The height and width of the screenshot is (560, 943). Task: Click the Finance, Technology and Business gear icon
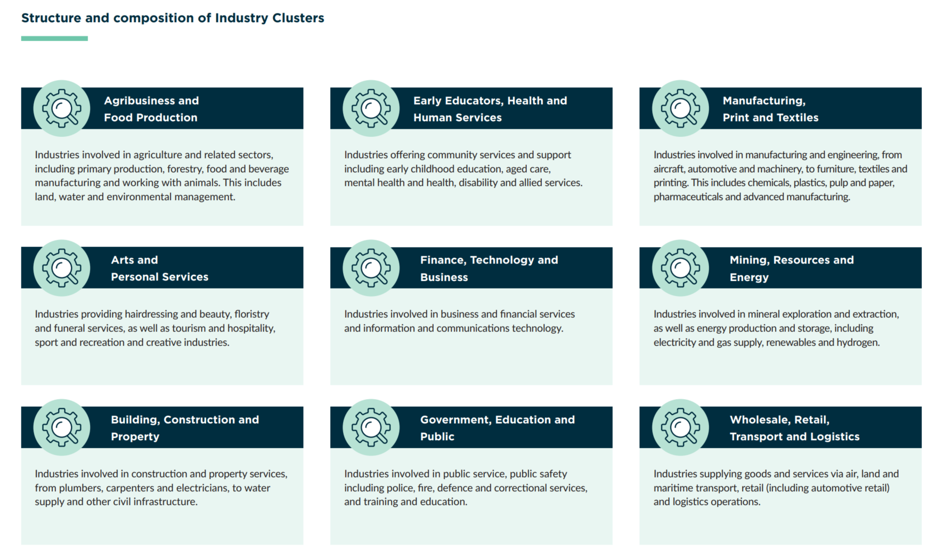click(371, 268)
